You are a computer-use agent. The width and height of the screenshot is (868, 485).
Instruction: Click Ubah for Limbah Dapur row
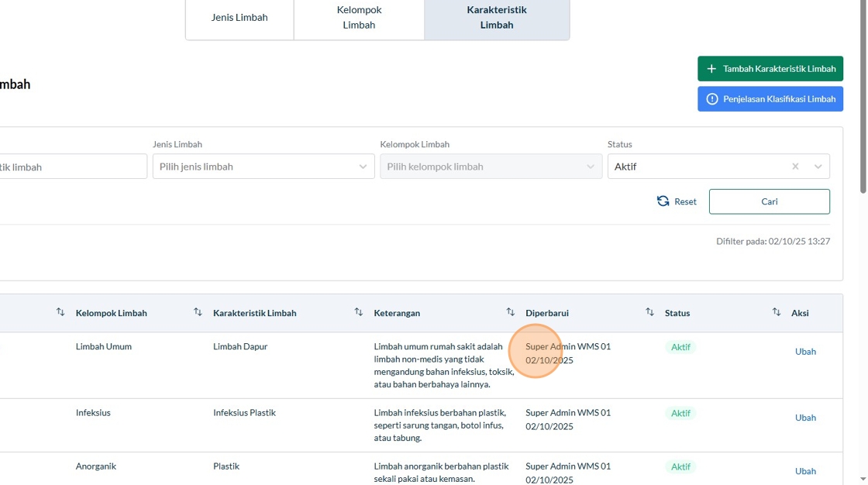coord(805,352)
